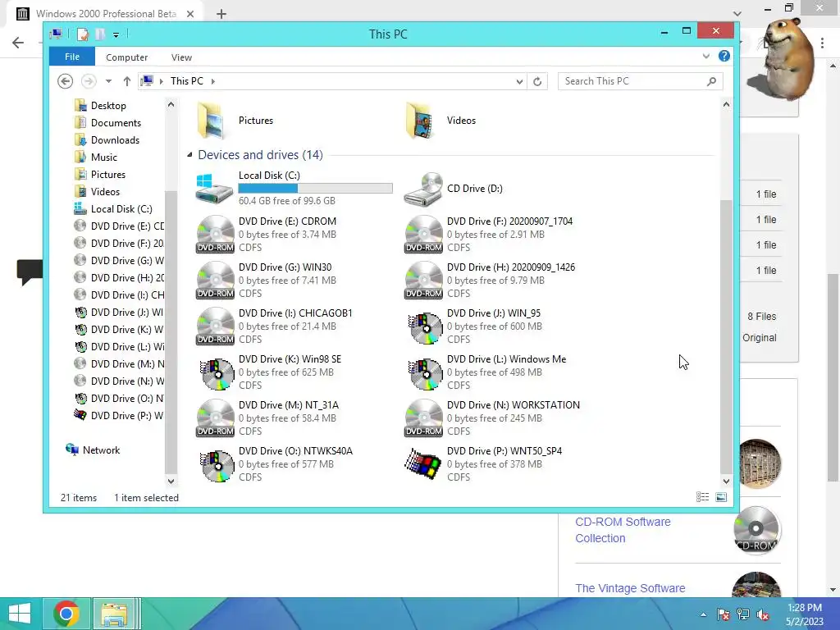The image size is (840, 630).
Task: Click main pane scroll down arrow
Action: (726, 481)
